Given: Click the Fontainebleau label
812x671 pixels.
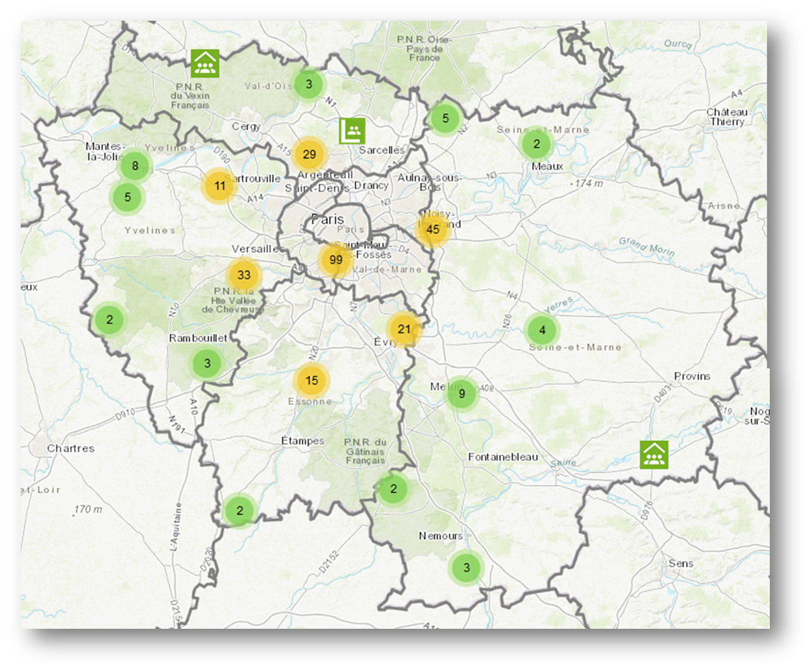Looking at the screenshot, I should click(503, 457).
